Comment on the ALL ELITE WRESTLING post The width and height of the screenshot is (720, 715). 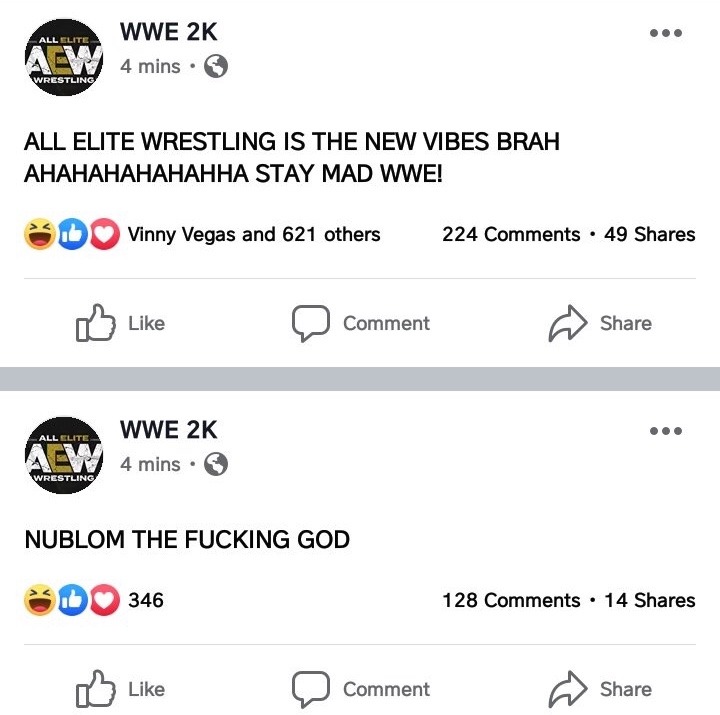[x=361, y=324]
